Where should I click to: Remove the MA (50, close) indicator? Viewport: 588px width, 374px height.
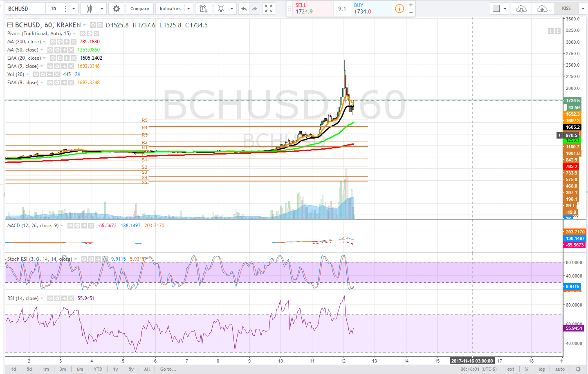[71, 50]
